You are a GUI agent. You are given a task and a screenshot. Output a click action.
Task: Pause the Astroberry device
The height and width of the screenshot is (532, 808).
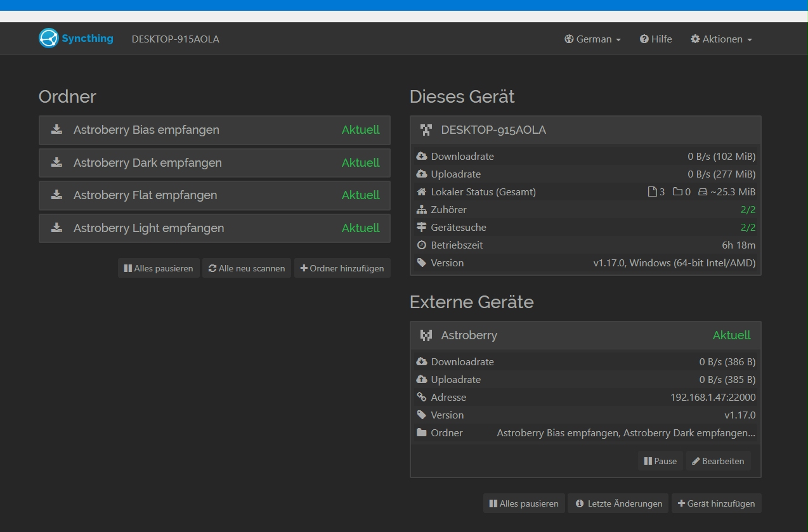660,461
